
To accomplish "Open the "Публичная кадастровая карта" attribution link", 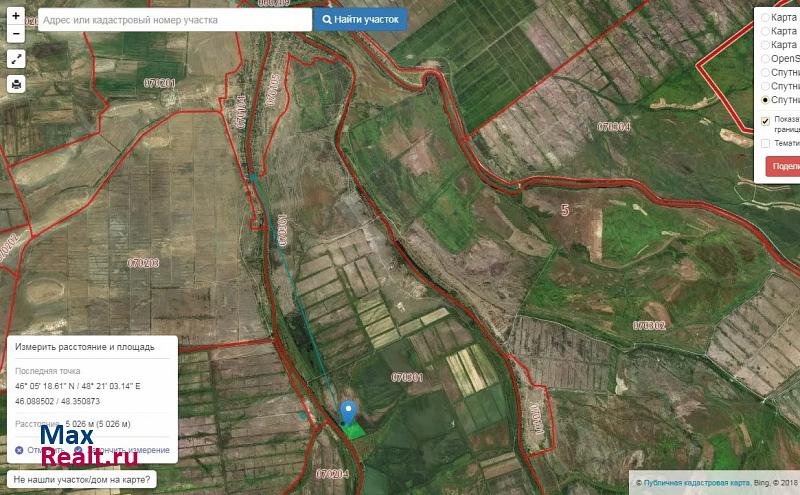I will click(x=697, y=483).
